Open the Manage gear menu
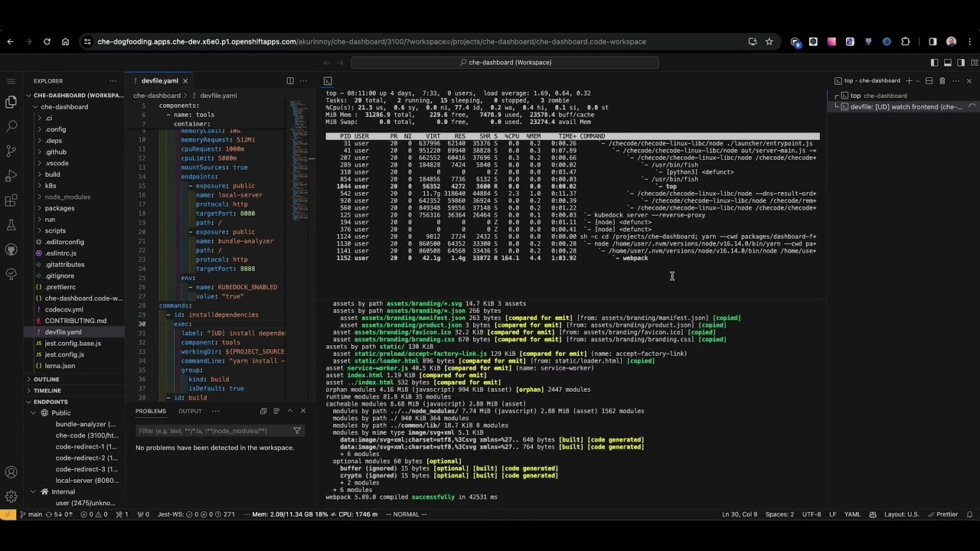 point(11,497)
